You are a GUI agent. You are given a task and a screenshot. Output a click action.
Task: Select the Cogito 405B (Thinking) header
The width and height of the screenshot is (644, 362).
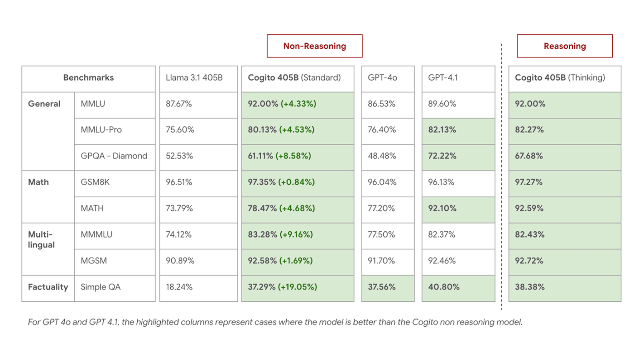564,78
